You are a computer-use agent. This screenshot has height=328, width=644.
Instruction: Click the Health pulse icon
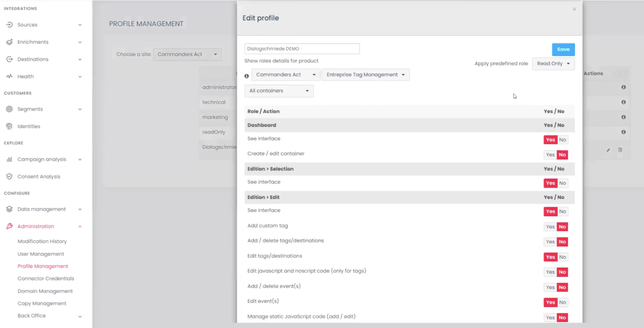click(x=9, y=76)
